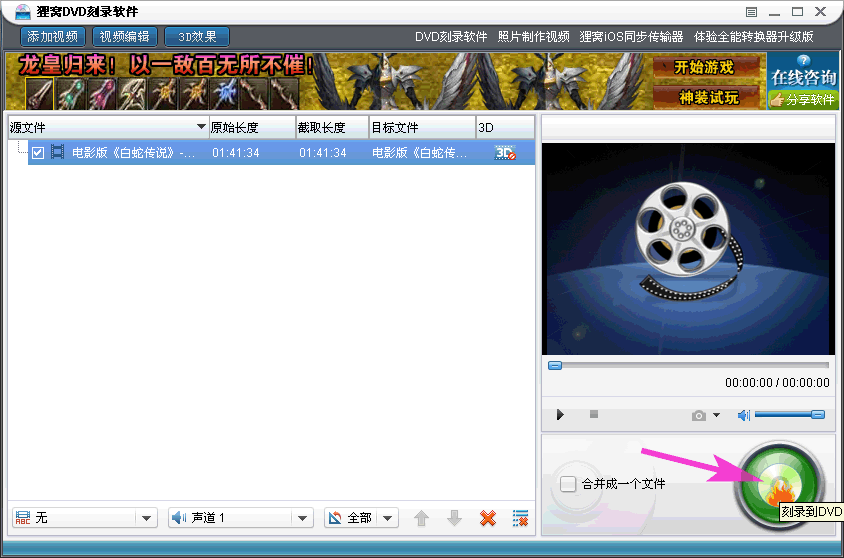
Task: Move the video down with the down arrow
Action: tap(454, 518)
